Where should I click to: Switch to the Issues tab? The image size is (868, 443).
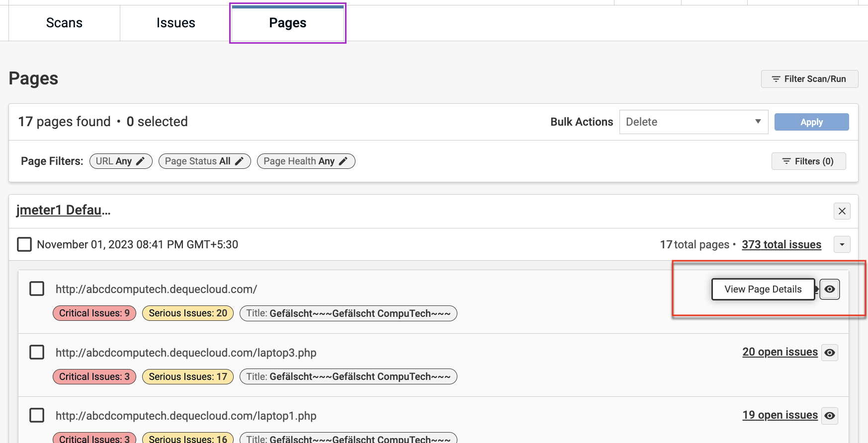tap(175, 23)
